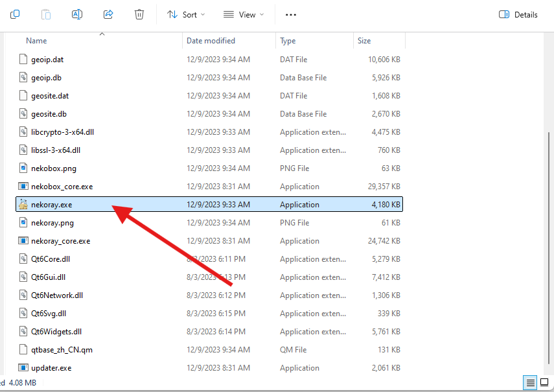Click the Delete trash can icon
The image size is (554, 392).
click(139, 14)
